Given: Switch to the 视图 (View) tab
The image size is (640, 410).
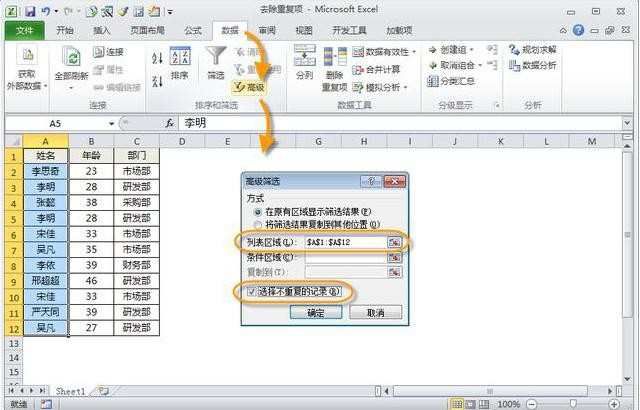Looking at the screenshot, I should click(304, 30).
